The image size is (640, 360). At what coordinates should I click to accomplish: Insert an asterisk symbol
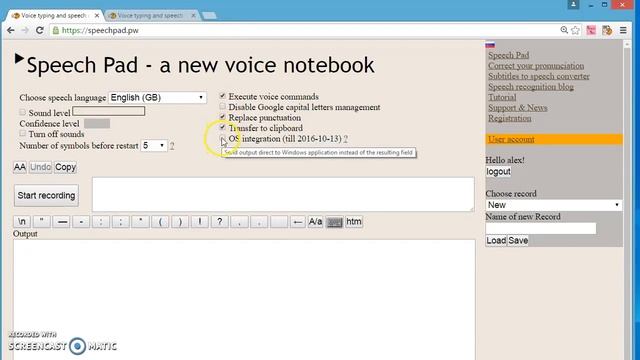[x=140, y=222]
